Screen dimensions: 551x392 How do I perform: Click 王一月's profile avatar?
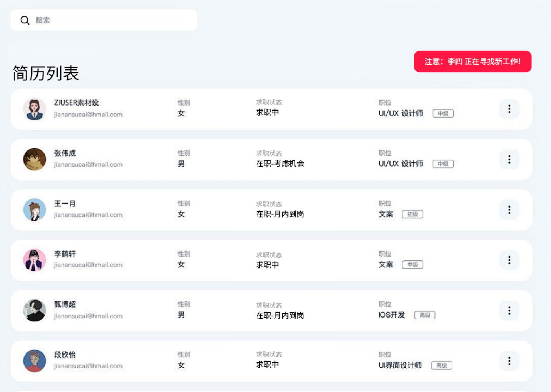(x=34, y=210)
